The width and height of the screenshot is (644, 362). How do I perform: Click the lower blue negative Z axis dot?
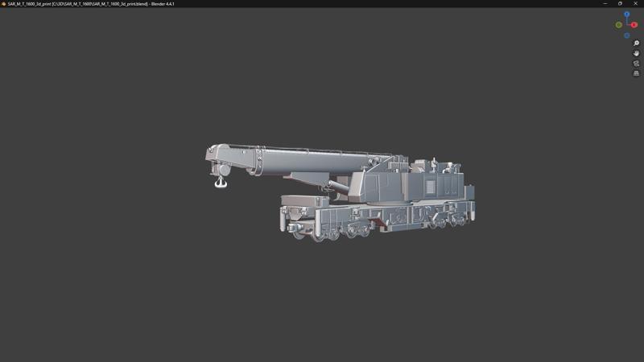pyautogui.click(x=627, y=35)
